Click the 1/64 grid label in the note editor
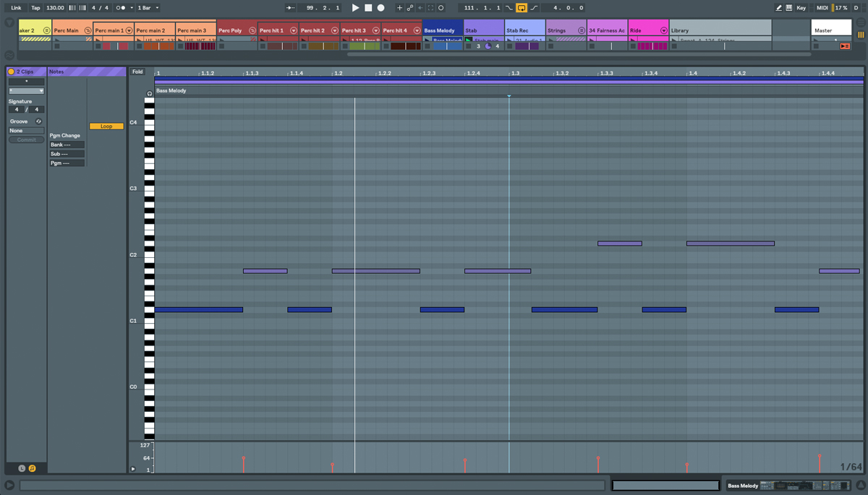 click(851, 467)
